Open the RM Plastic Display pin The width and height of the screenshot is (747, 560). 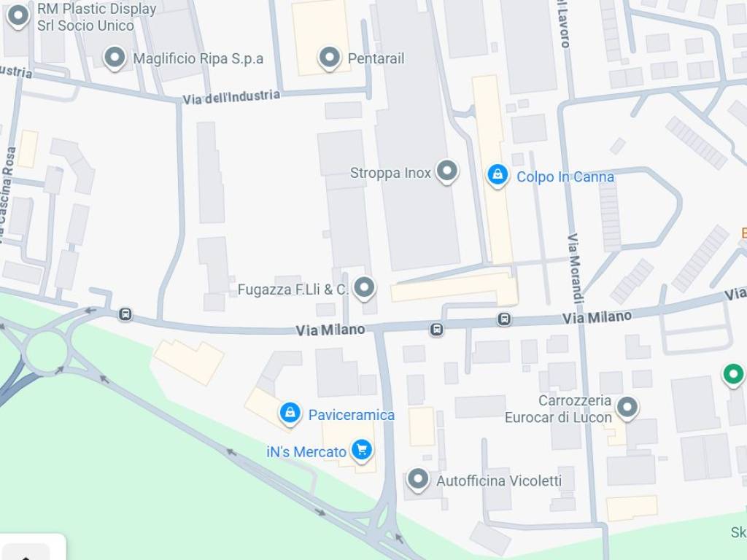(x=18, y=16)
